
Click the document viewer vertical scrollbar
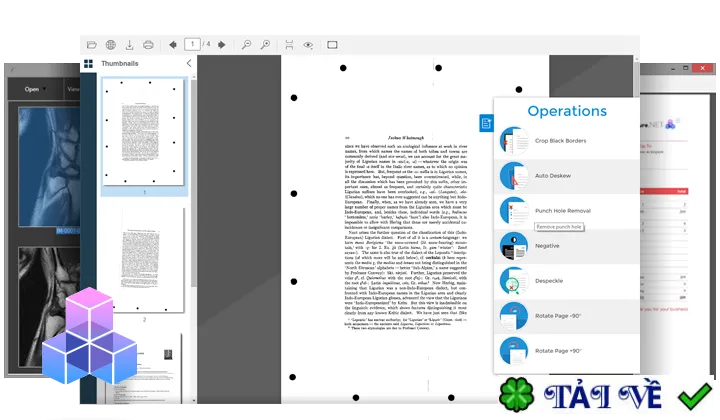click(x=636, y=78)
